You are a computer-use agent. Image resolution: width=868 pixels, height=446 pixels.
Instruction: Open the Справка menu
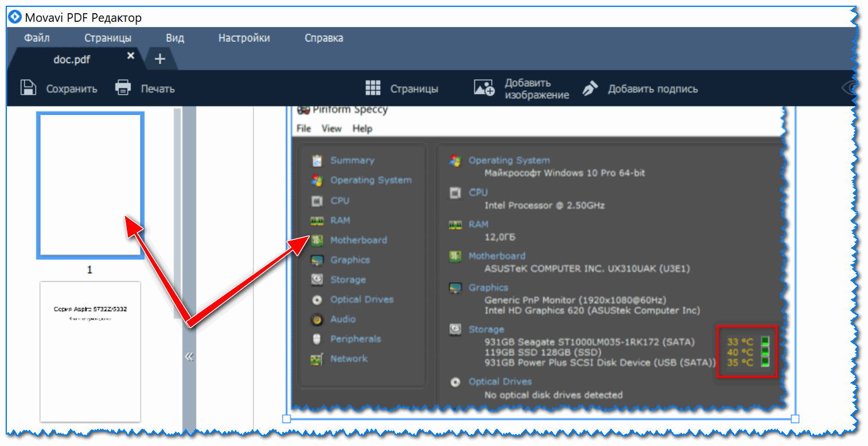click(324, 38)
